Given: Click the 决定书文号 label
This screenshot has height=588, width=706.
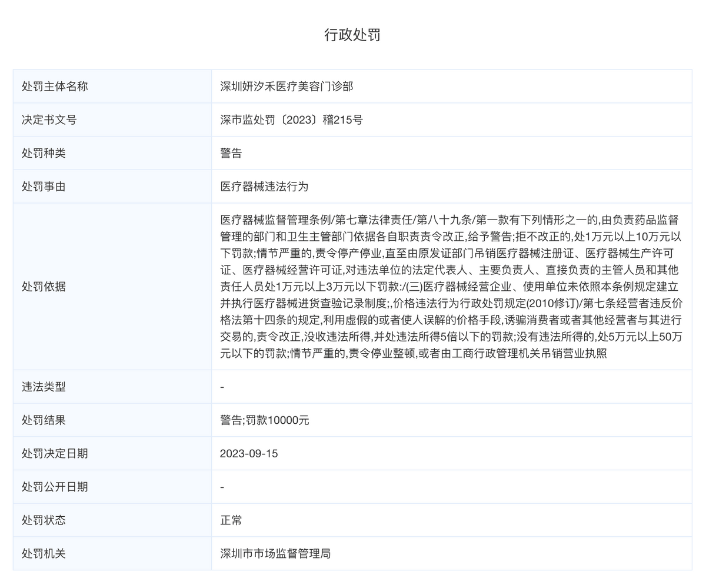Looking at the screenshot, I should [x=49, y=120].
